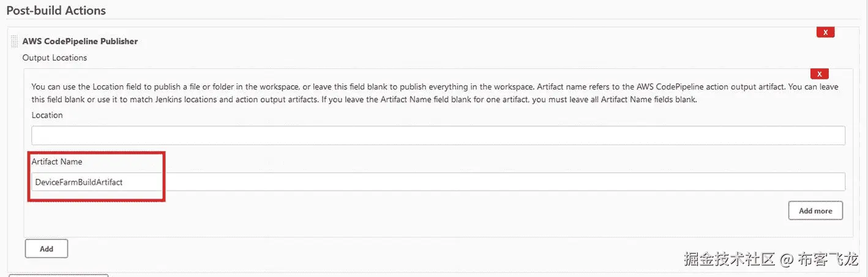Image resolution: width=868 pixels, height=277 pixels.
Task: Click the empty Location text field
Action: point(438,135)
